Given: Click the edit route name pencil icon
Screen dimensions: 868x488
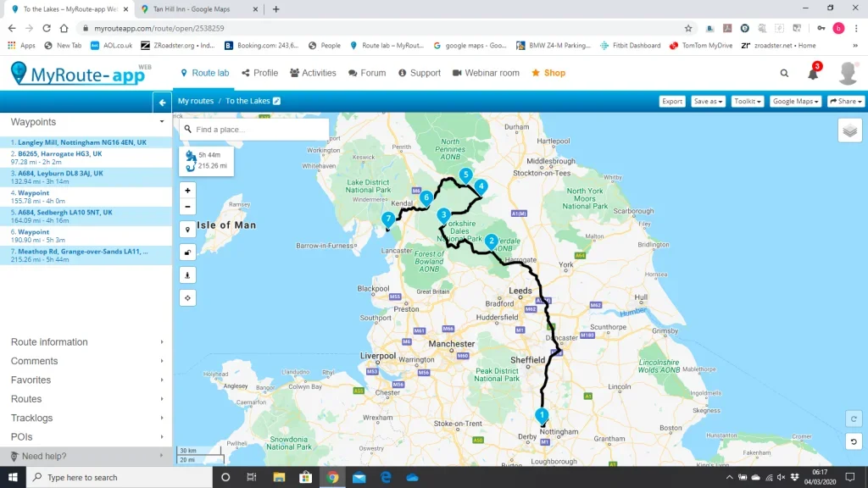Looking at the screenshot, I should point(277,101).
